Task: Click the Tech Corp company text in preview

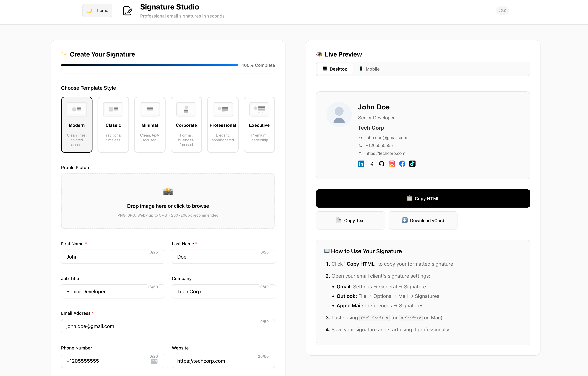Action: tap(371, 128)
